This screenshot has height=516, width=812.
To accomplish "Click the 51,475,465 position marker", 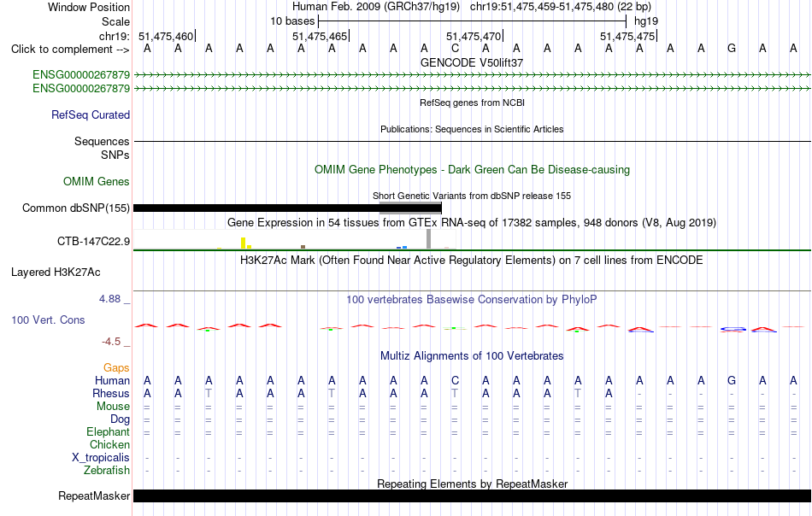I will coord(320,36).
